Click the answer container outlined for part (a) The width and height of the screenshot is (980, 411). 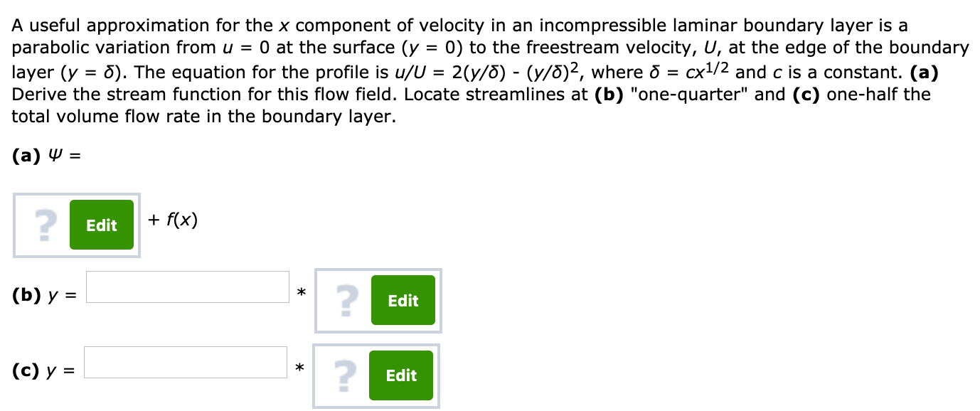[76, 225]
